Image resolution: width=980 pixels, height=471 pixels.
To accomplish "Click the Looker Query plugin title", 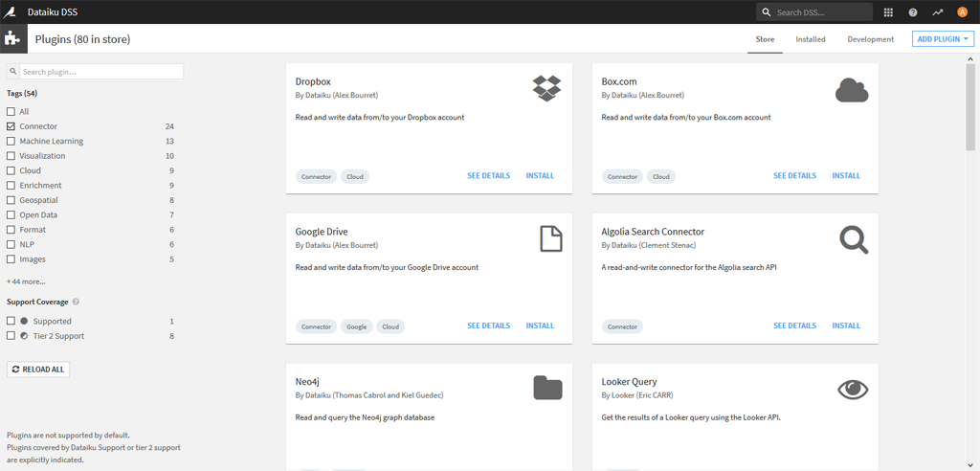I will point(630,382).
